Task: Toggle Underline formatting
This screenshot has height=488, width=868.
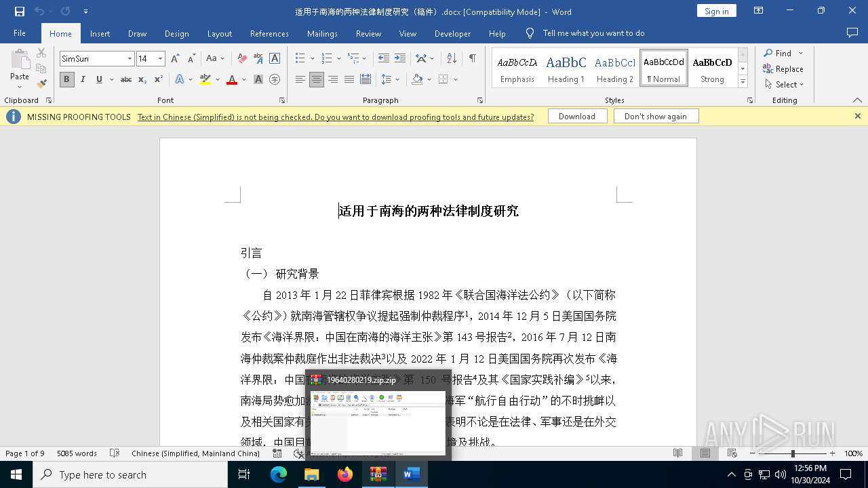Action: 99,79
